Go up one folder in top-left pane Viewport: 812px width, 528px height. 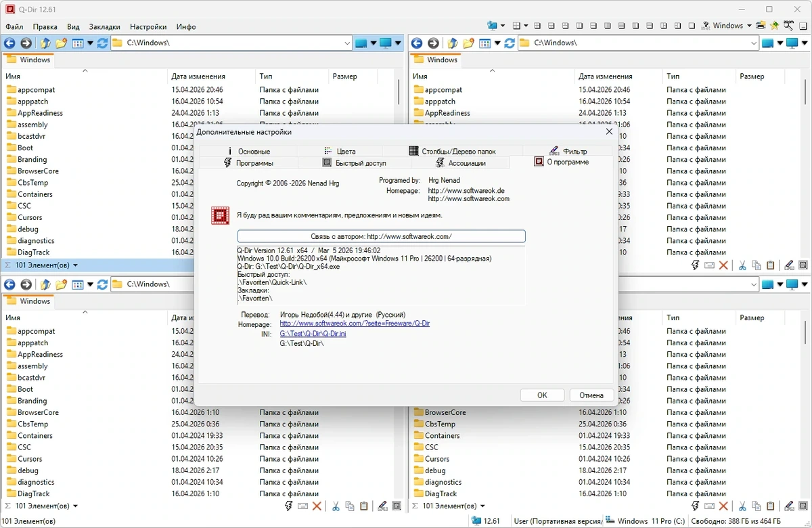tap(45, 43)
